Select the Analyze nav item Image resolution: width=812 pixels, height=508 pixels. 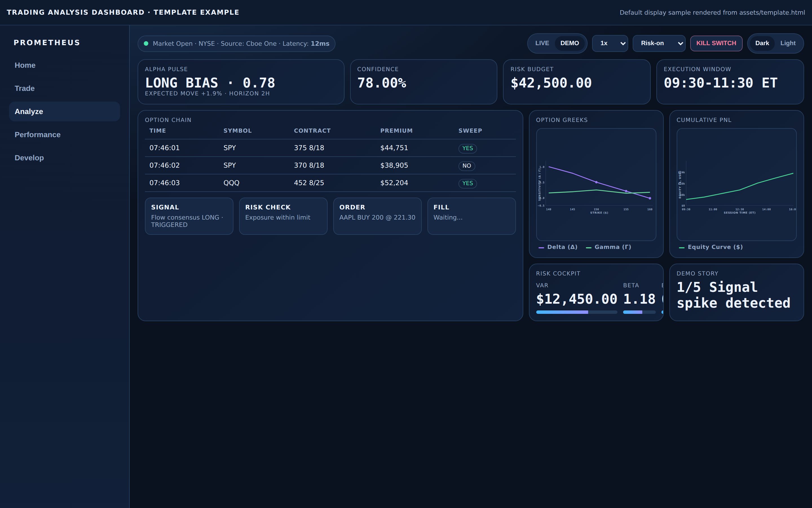point(64,111)
